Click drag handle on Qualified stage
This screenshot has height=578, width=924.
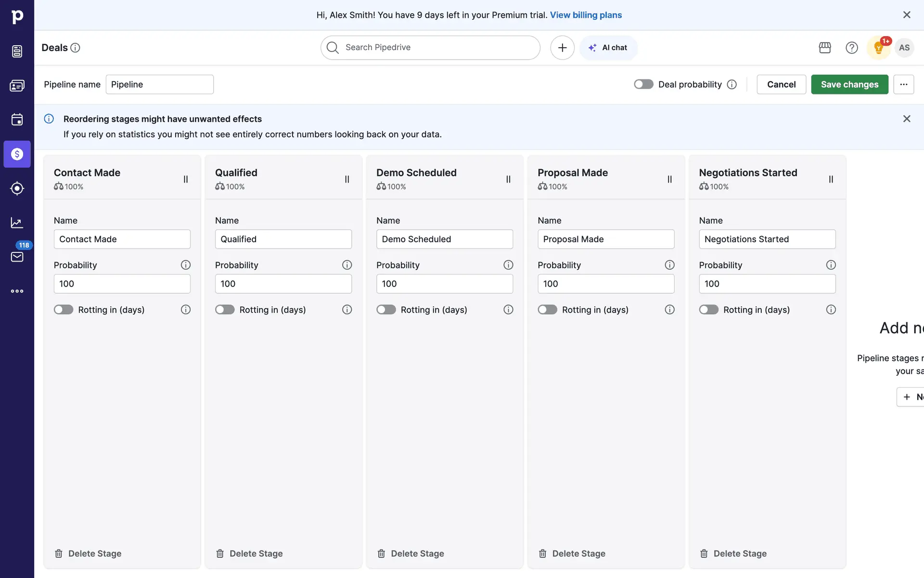point(347,179)
